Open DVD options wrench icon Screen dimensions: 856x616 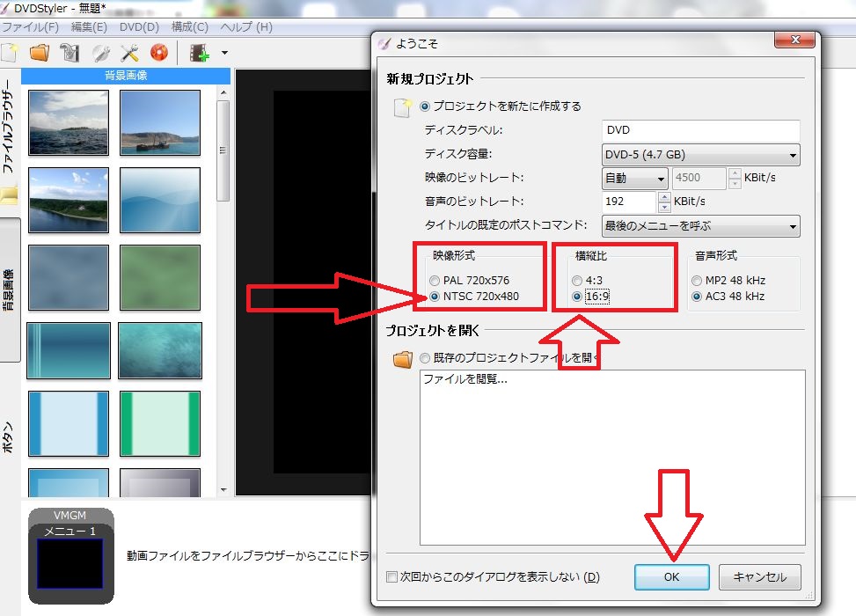click(x=101, y=53)
